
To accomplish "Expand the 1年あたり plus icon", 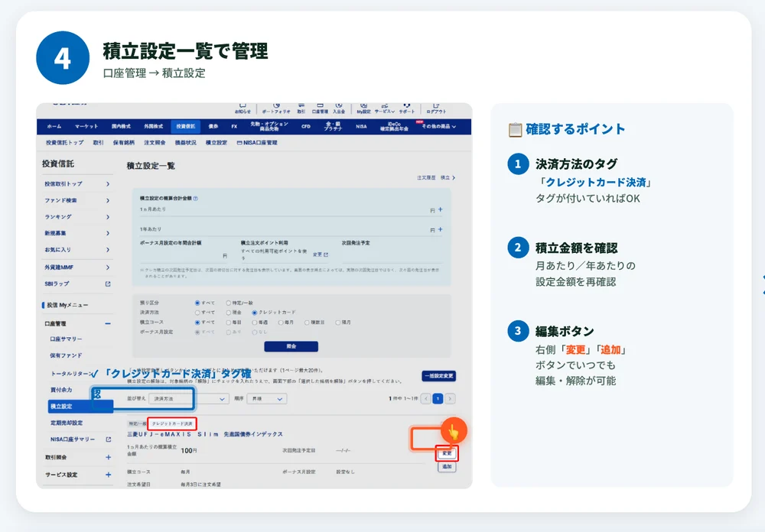I will (440, 229).
